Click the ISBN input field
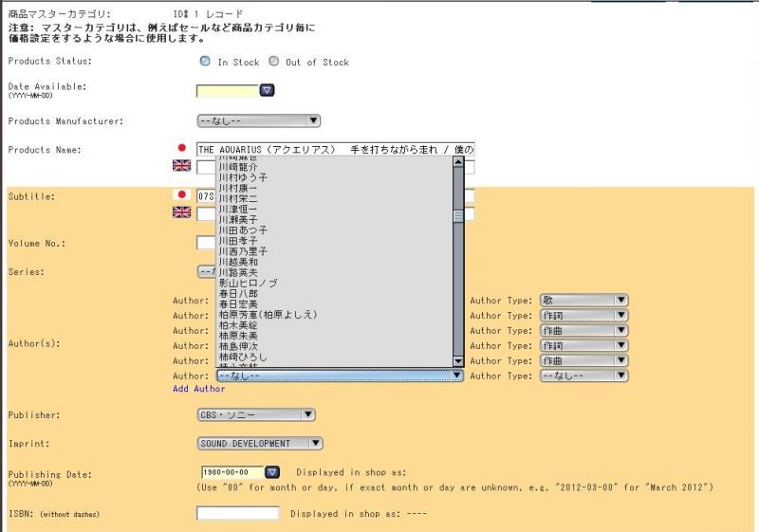The height and width of the screenshot is (532, 759). click(238, 513)
